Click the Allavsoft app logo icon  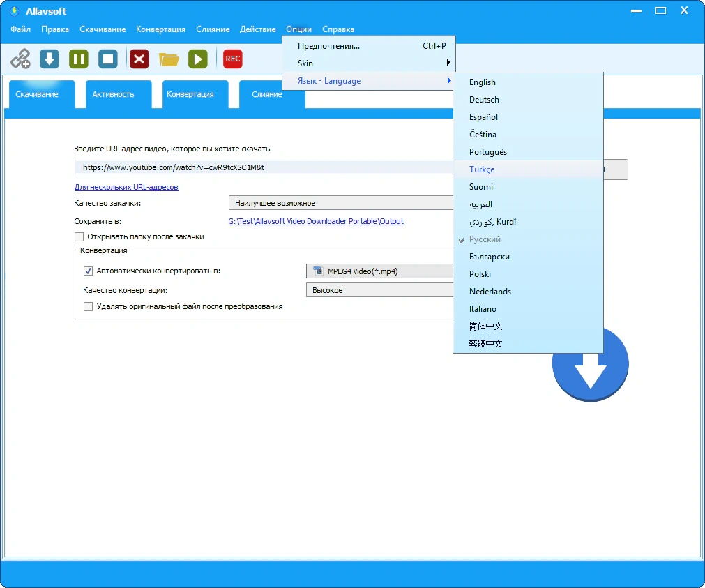[15, 10]
